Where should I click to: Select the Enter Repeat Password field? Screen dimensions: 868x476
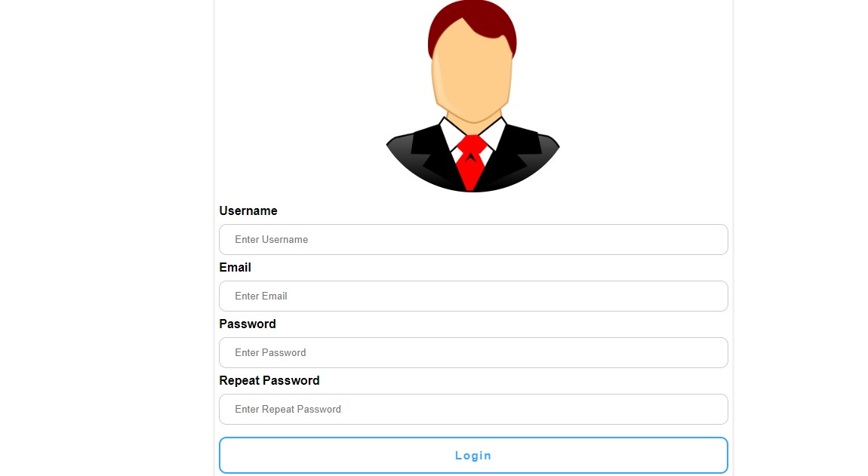[x=473, y=409]
